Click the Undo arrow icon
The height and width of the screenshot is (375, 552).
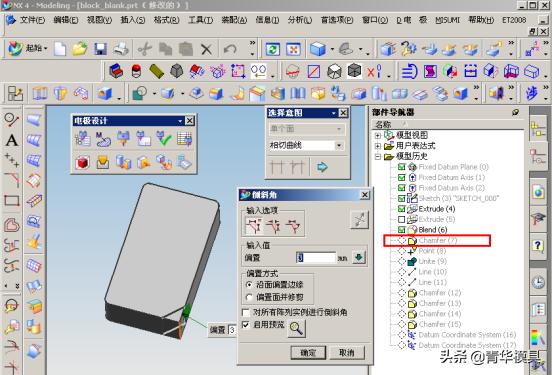[x=230, y=49]
